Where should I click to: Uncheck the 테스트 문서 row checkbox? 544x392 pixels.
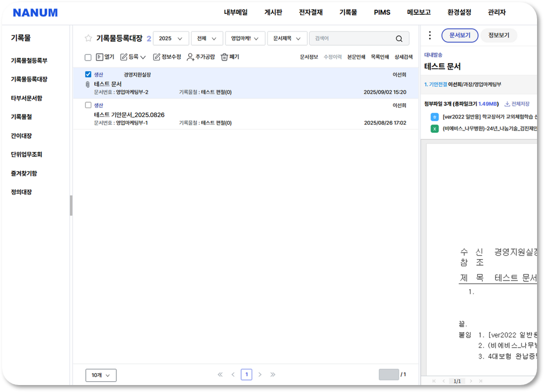[88, 75]
